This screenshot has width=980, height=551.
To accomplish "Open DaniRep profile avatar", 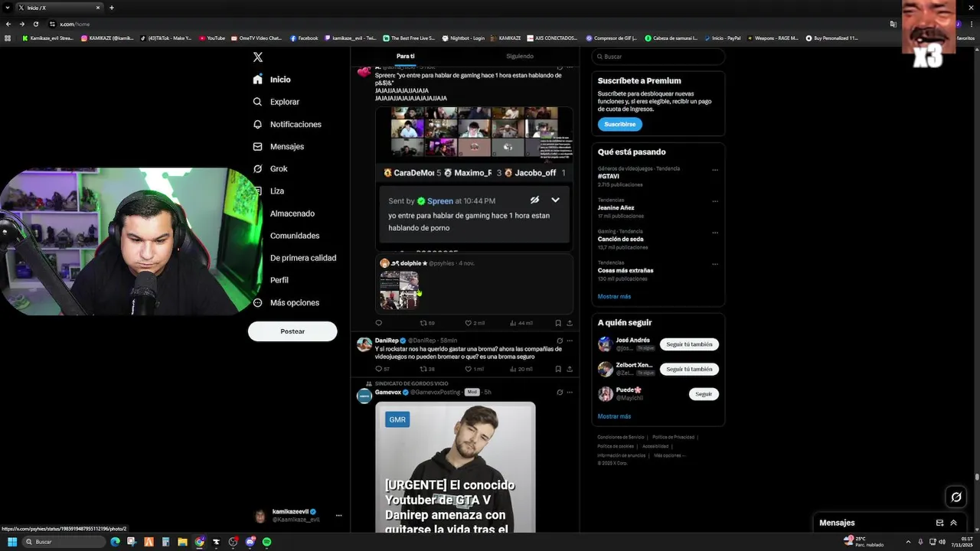I will pos(364,344).
